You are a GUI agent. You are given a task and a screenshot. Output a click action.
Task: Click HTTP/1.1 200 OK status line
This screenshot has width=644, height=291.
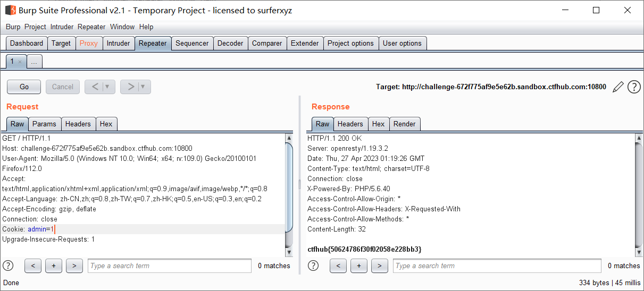click(x=334, y=138)
